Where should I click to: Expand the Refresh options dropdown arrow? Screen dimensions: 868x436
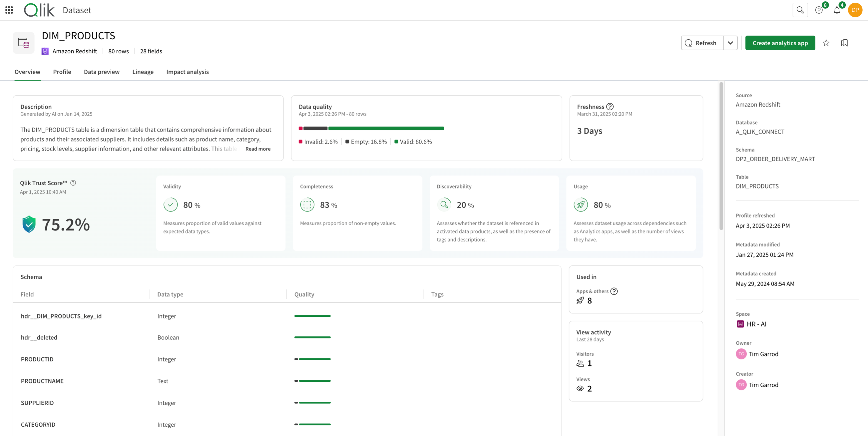[x=730, y=43]
